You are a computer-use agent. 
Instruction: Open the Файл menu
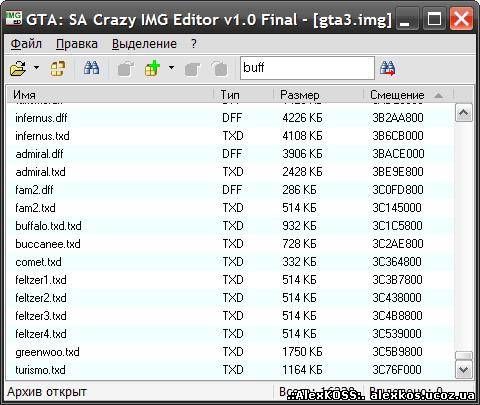(26, 44)
